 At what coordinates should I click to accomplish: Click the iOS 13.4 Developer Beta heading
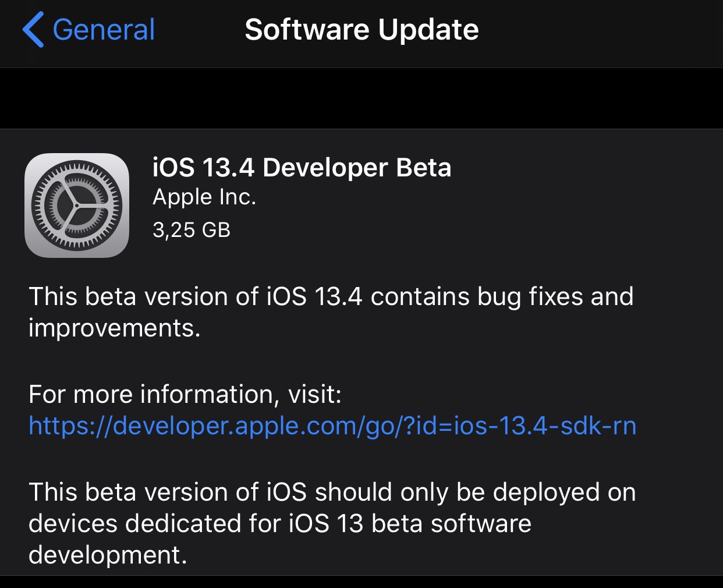coord(302,168)
